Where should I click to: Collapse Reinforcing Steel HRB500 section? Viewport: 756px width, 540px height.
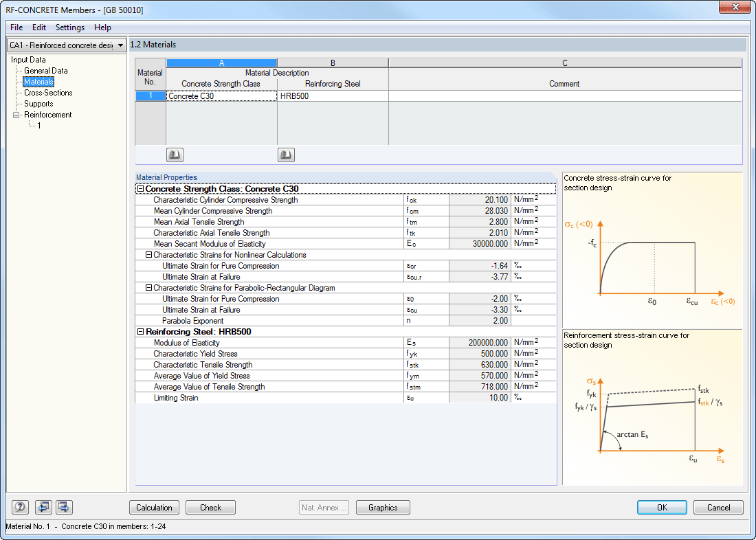pyautogui.click(x=140, y=332)
